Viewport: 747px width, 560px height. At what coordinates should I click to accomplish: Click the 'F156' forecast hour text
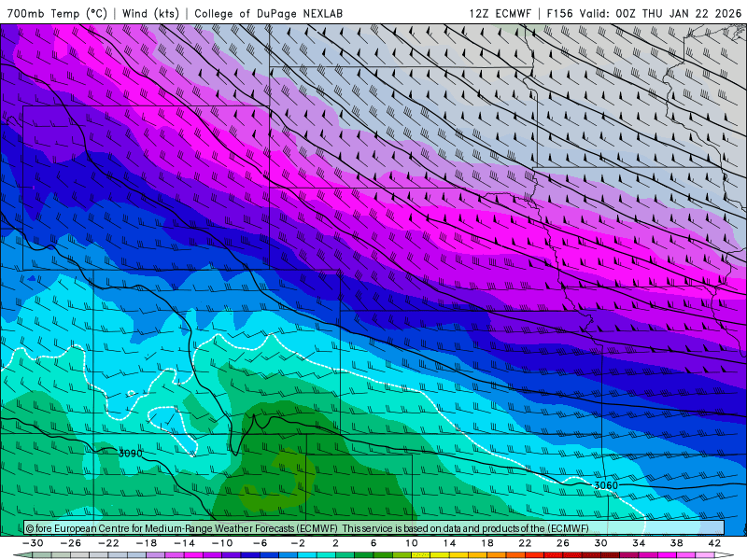[559, 13]
